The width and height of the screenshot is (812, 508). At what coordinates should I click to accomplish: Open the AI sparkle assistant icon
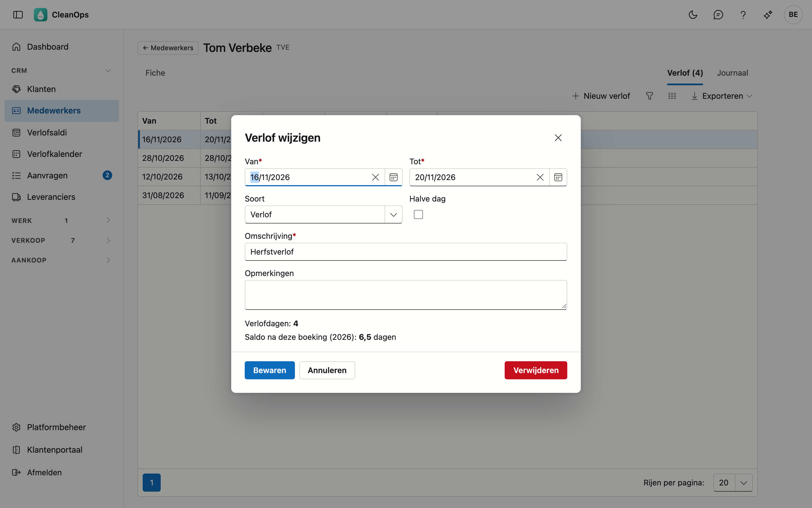768,14
